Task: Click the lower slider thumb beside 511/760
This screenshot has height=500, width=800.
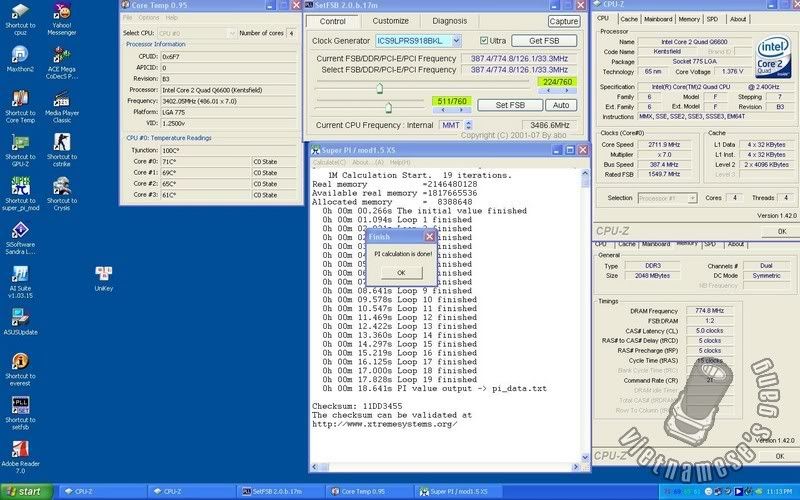Action: (388, 107)
